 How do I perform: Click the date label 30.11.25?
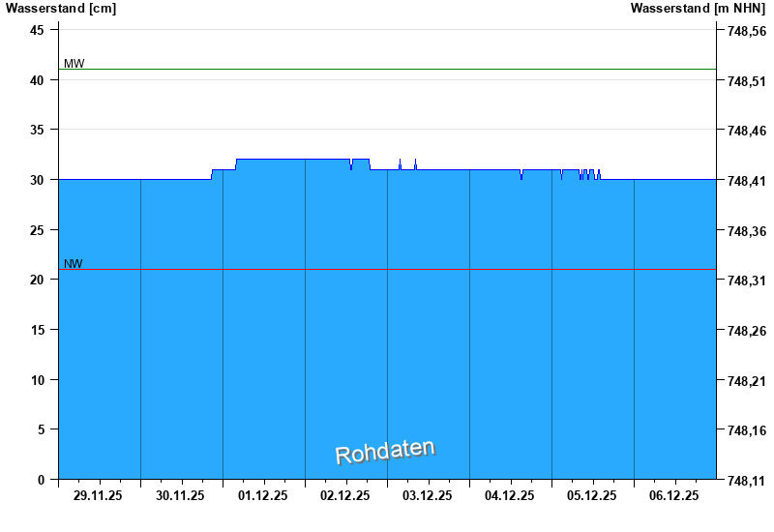(180, 495)
